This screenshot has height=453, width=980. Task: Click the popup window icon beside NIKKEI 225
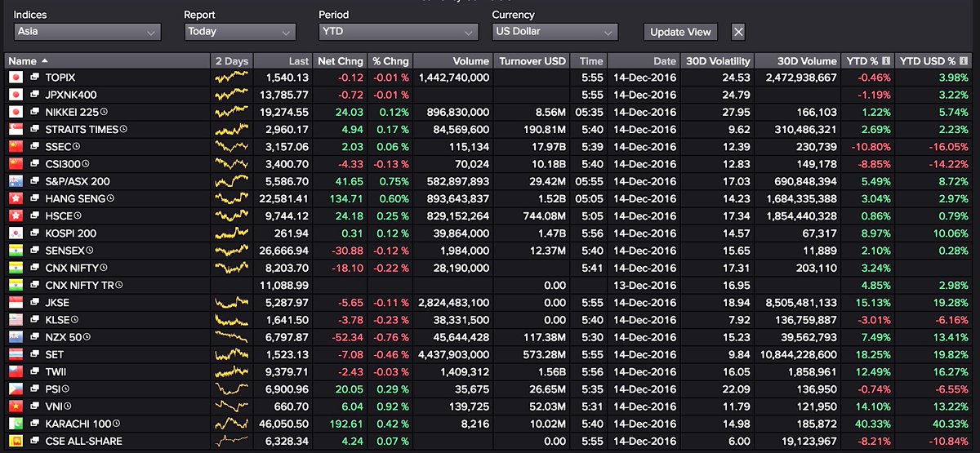pos(35,112)
